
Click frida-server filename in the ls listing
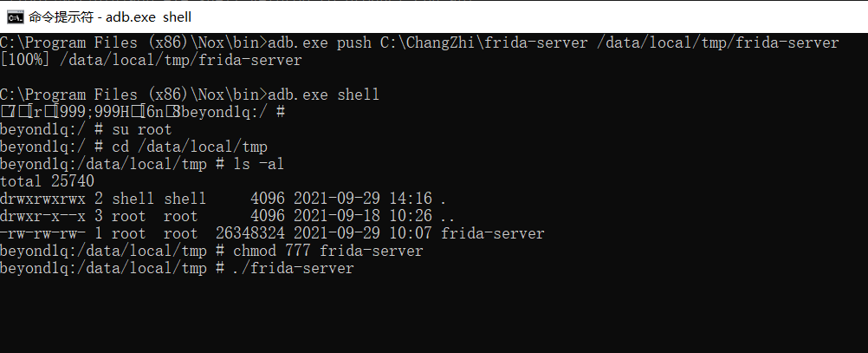(x=492, y=233)
